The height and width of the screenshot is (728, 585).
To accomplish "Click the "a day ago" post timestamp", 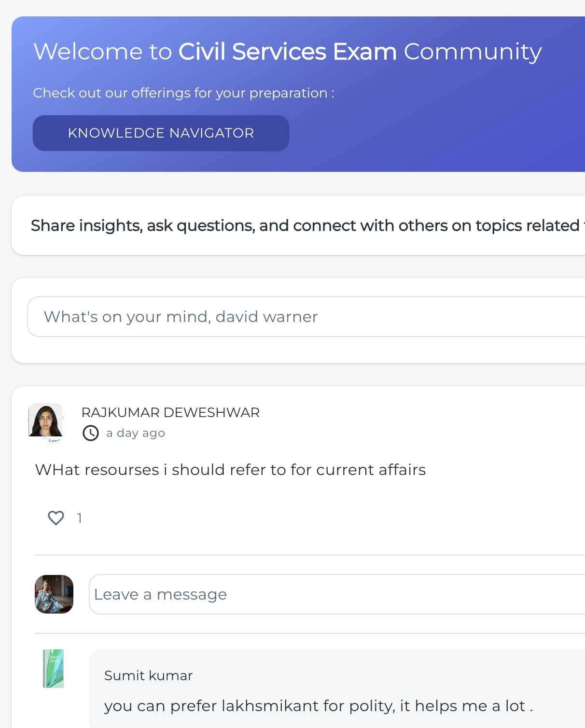I will tap(136, 433).
